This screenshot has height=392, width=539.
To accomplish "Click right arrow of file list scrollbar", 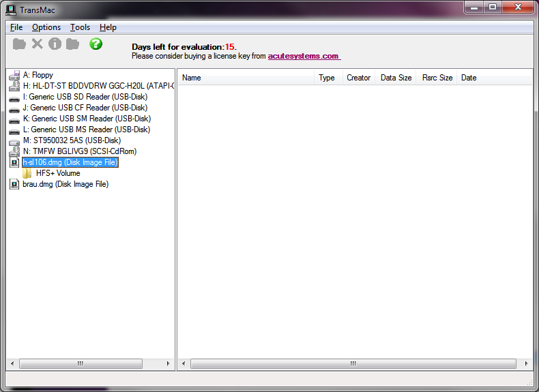I will pyautogui.click(x=526, y=363).
